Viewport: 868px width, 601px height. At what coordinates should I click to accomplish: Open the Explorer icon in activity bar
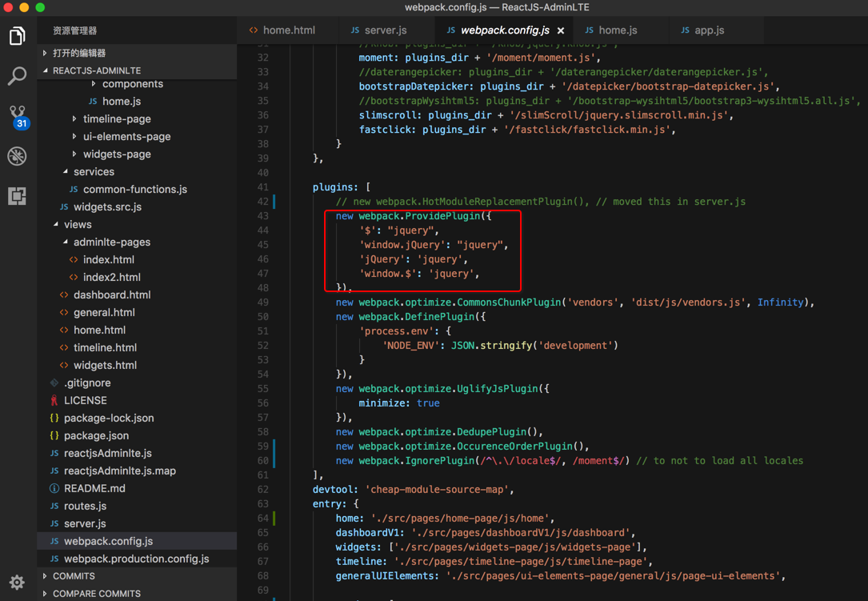click(x=17, y=36)
